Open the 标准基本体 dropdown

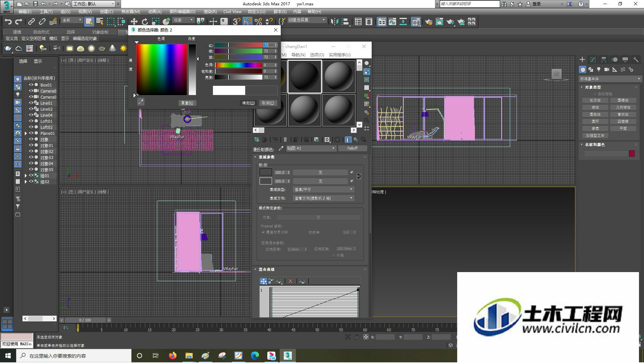coord(610,79)
